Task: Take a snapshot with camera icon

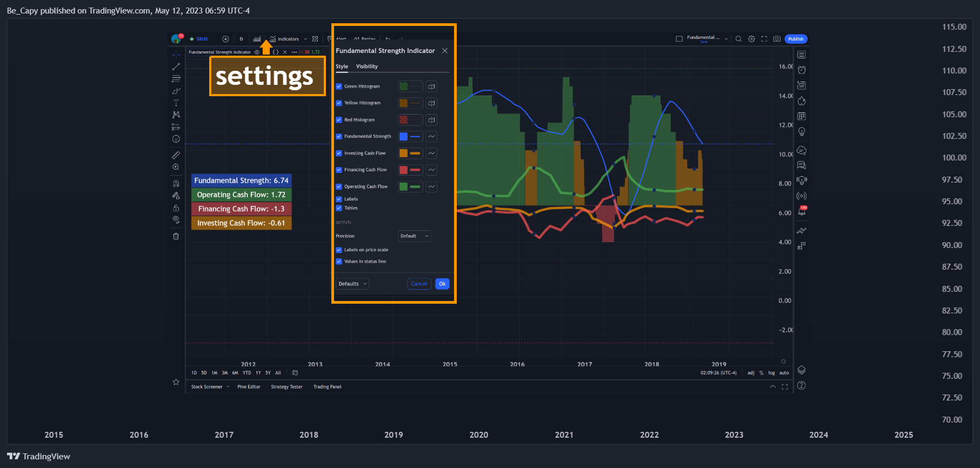Action: (x=777, y=39)
